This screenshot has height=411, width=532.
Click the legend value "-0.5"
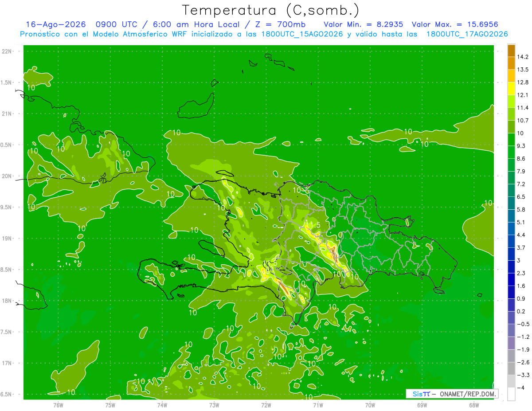tap(523, 324)
